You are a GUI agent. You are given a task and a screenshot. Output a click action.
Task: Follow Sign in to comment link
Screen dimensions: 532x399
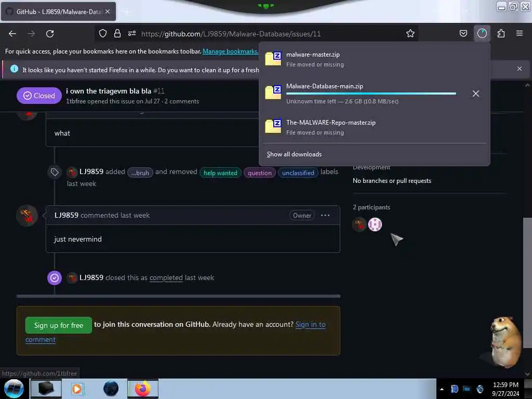pos(310,324)
